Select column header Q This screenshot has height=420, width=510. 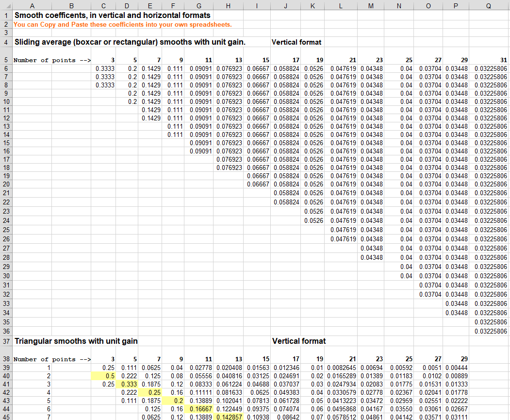pyautogui.click(x=489, y=6)
